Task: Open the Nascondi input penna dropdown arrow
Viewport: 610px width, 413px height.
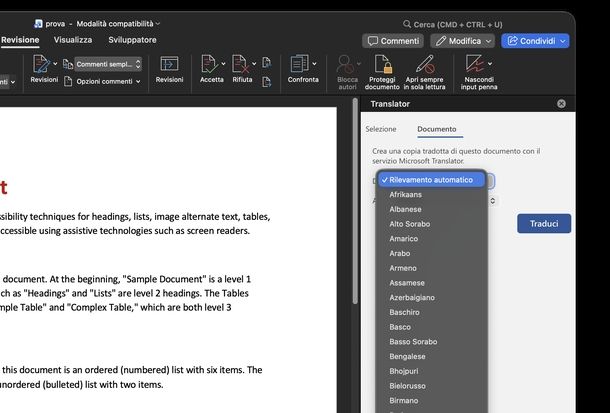Action: click(490, 63)
